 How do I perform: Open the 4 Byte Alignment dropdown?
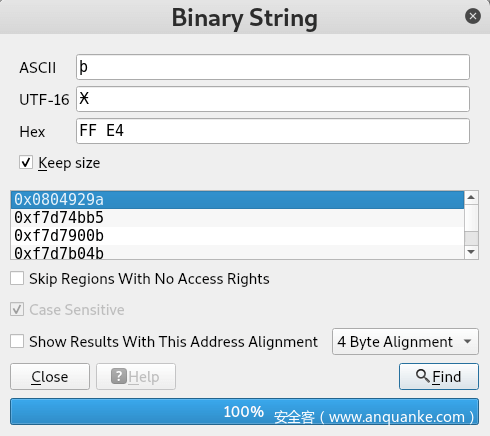[x=405, y=342]
